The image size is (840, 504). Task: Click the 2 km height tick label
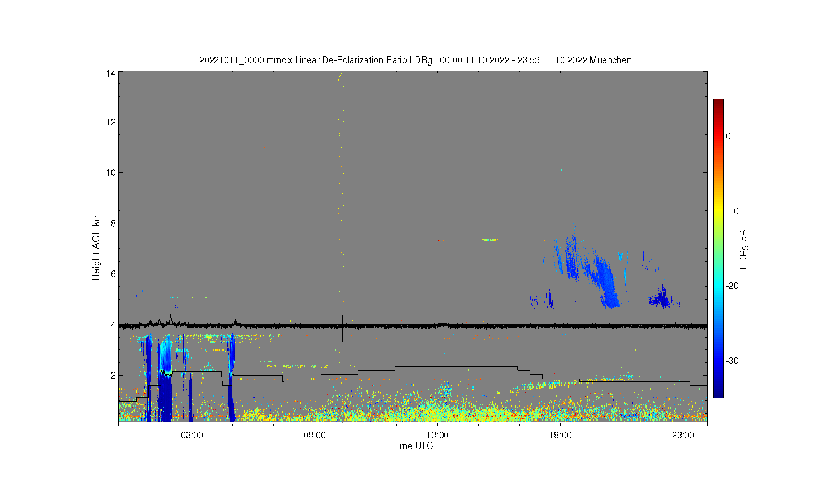(x=113, y=375)
